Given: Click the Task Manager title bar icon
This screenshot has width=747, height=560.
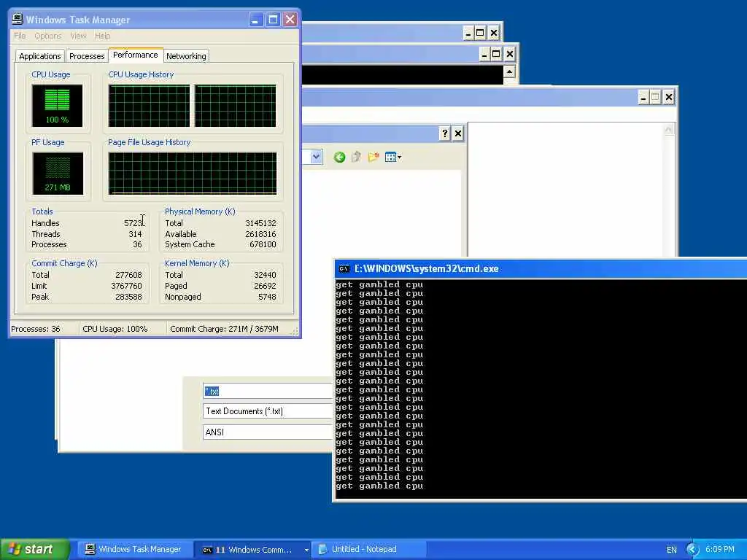Looking at the screenshot, I should tap(18, 19).
